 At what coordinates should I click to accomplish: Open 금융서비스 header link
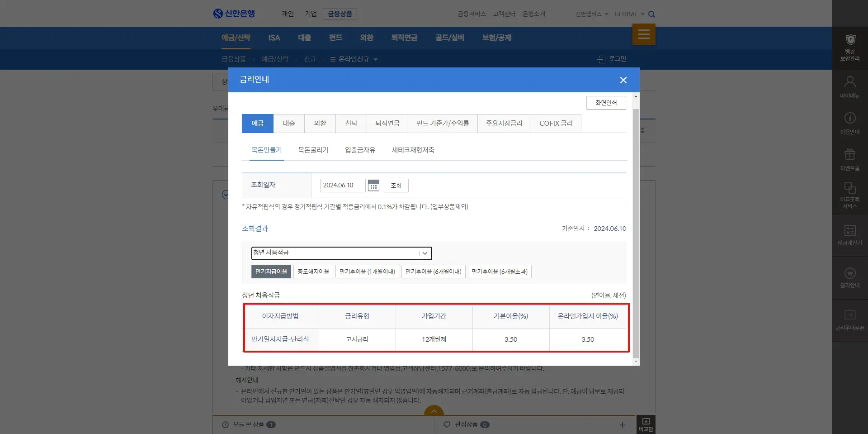tap(472, 14)
